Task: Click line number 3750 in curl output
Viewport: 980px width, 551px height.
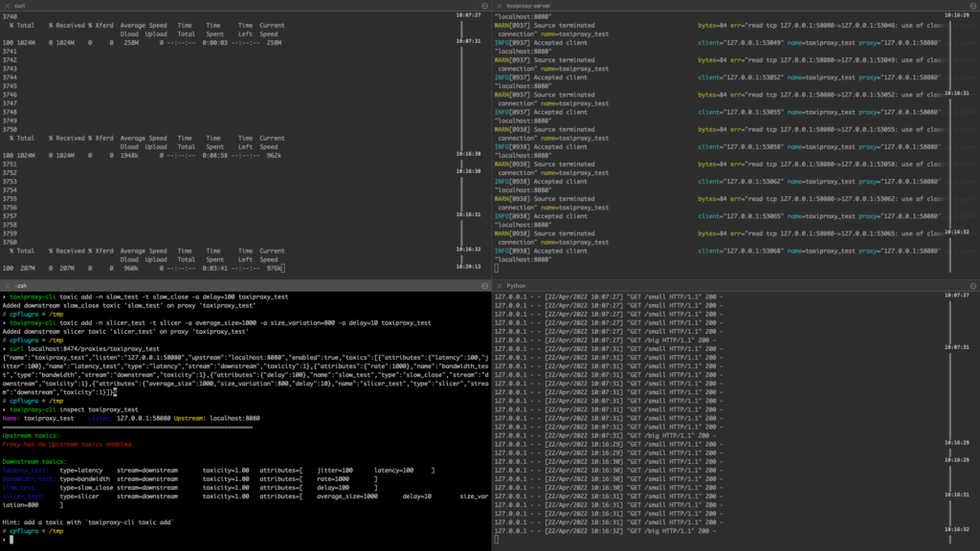Action: point(10,129)
